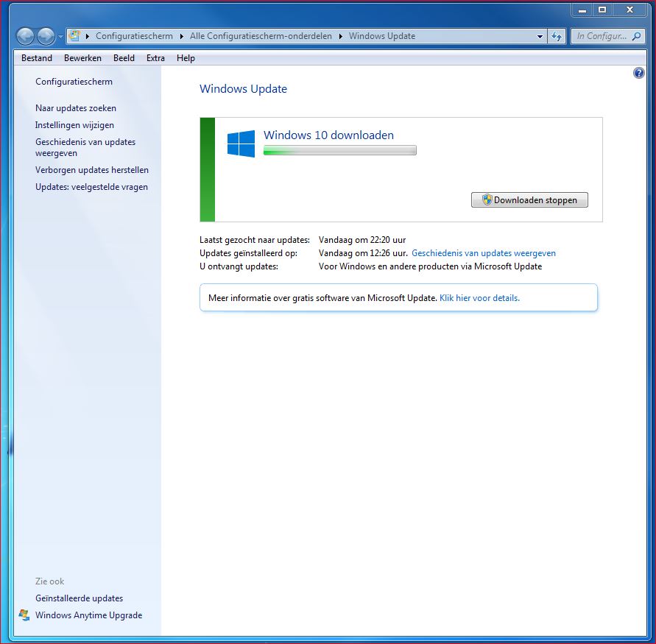
Task: Open Geschiedenis van updates weergeven in sidebar
Action: pos(85,147)
